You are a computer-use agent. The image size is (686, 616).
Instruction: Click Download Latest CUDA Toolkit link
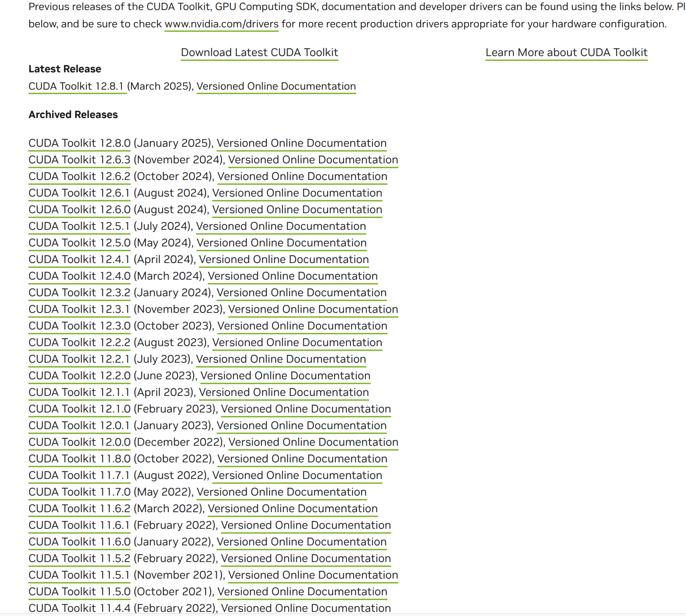[x=259, y=52]
